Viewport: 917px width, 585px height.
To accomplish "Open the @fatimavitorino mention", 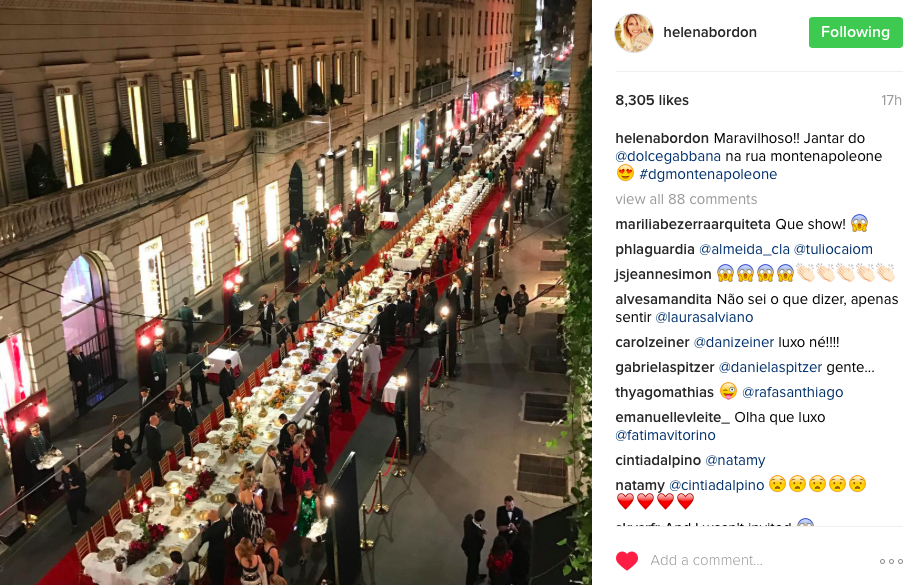I will click(x=666, y=435).
